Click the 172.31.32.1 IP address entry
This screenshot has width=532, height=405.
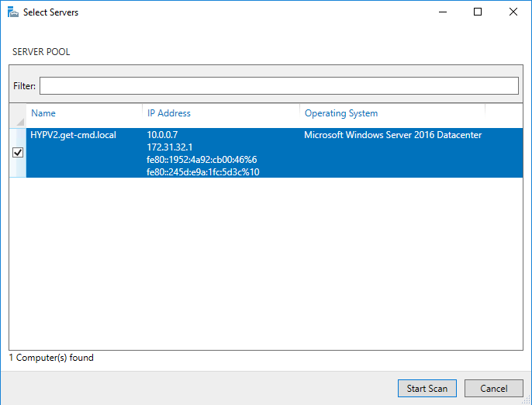170,147
